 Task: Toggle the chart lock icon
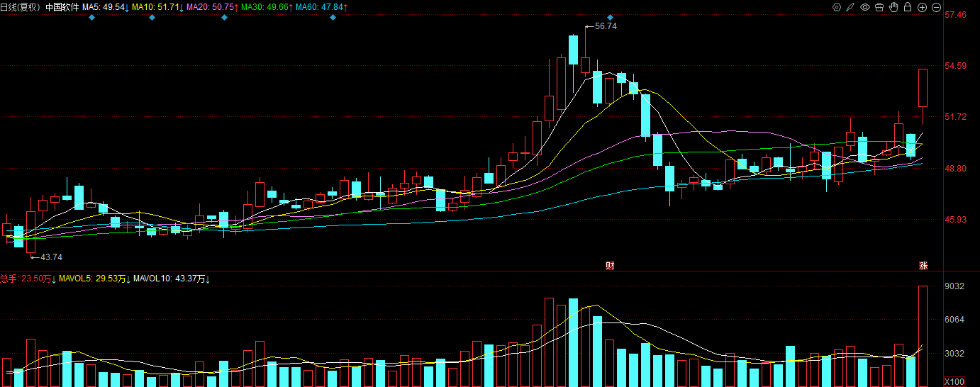click(908, 7)
